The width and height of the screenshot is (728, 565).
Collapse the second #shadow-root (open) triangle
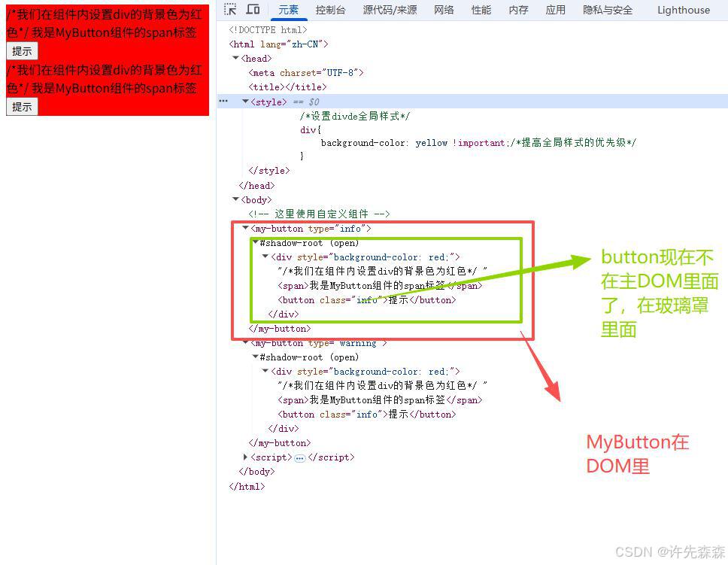(256, 357)
